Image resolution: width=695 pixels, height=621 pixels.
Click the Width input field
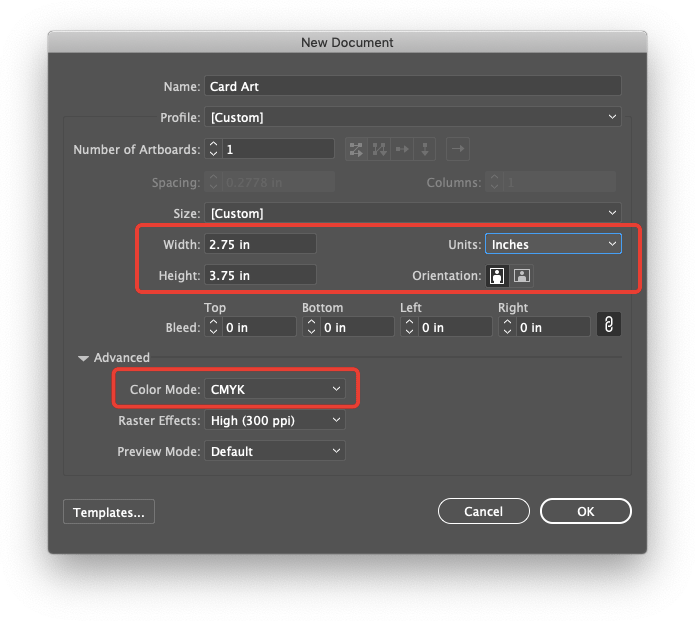260,244
